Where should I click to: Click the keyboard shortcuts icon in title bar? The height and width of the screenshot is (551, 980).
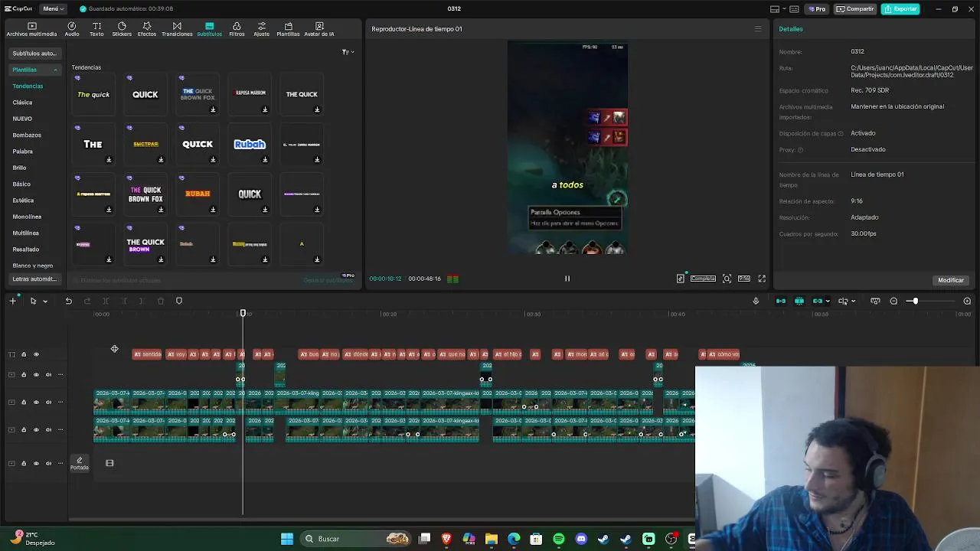794,8
